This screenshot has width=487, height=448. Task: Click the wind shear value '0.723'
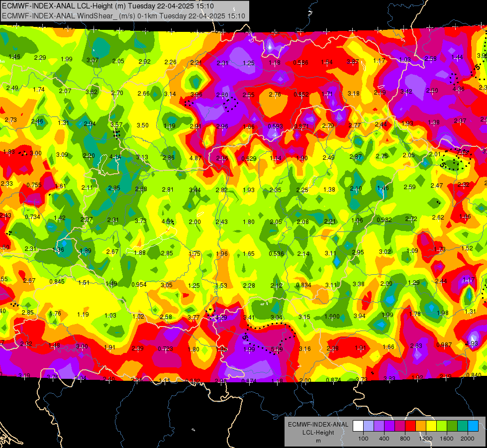coord(165,349)
